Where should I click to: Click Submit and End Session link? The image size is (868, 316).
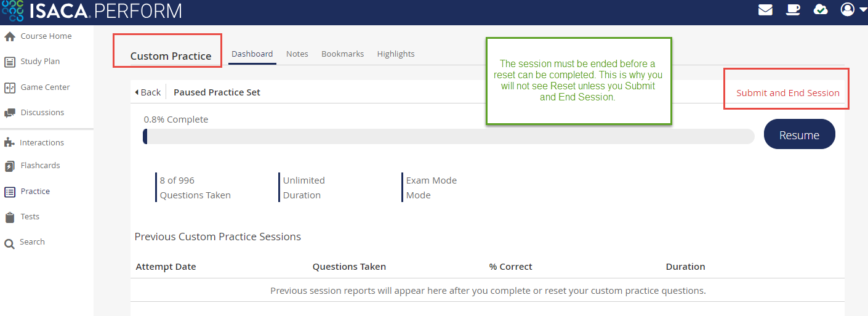coord(787,93)
